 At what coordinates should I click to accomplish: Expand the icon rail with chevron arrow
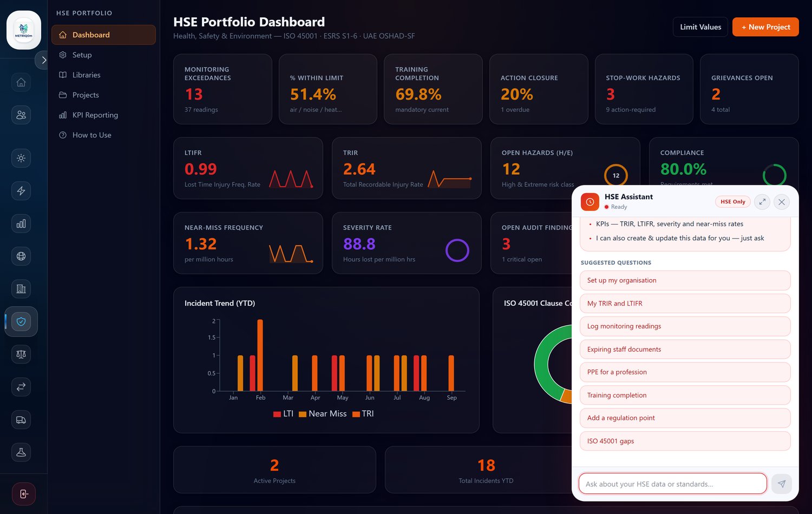(x=43, y=60)
